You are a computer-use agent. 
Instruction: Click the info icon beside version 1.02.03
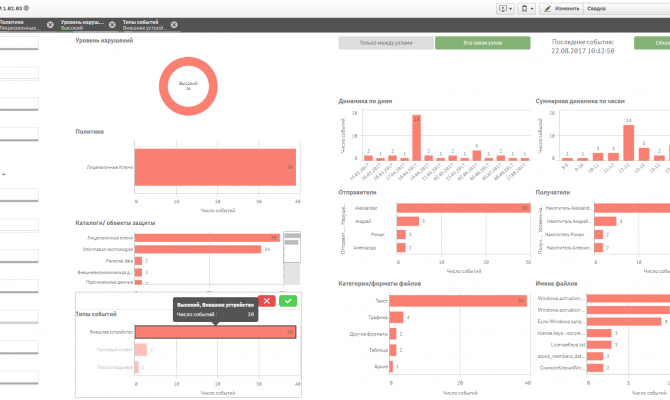tap(26, 8)
